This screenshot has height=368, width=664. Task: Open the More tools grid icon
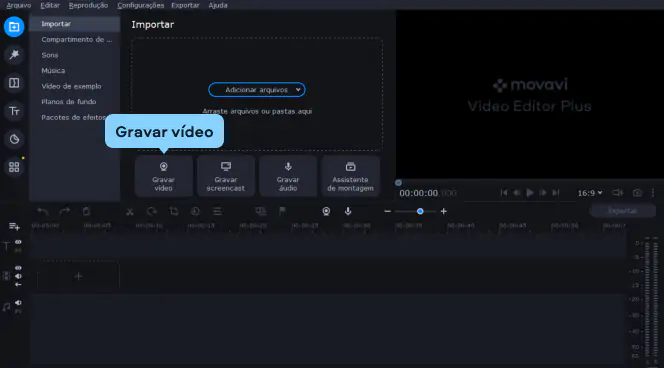[14, 167]
